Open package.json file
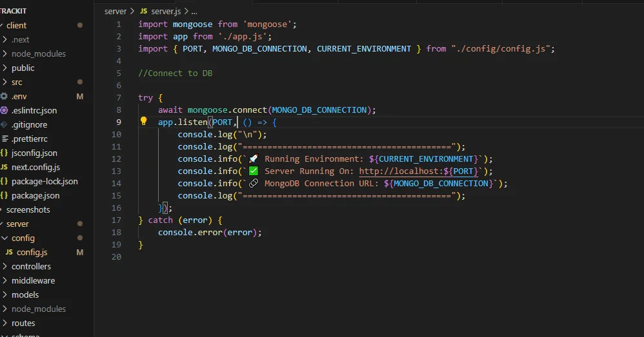The width and height of the screenshot is (644, 337). 35,195
